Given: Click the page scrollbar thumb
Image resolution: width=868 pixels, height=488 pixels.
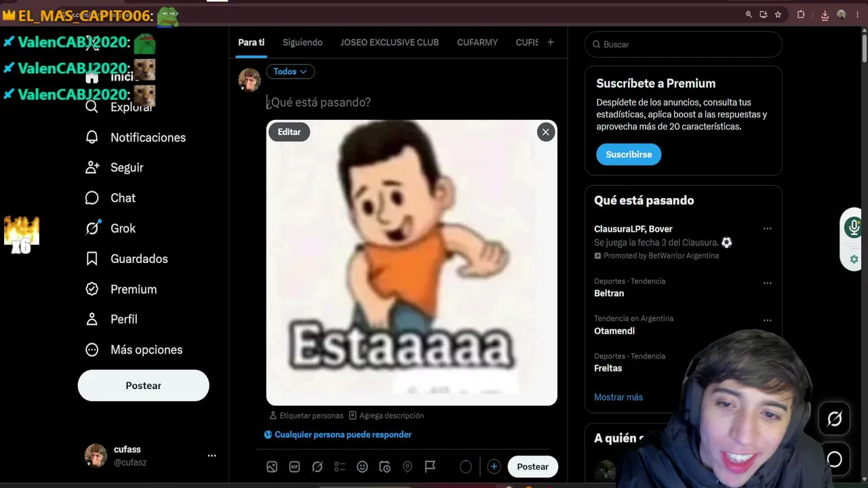Looking at the screenshot, I should (x=865, y=47).
